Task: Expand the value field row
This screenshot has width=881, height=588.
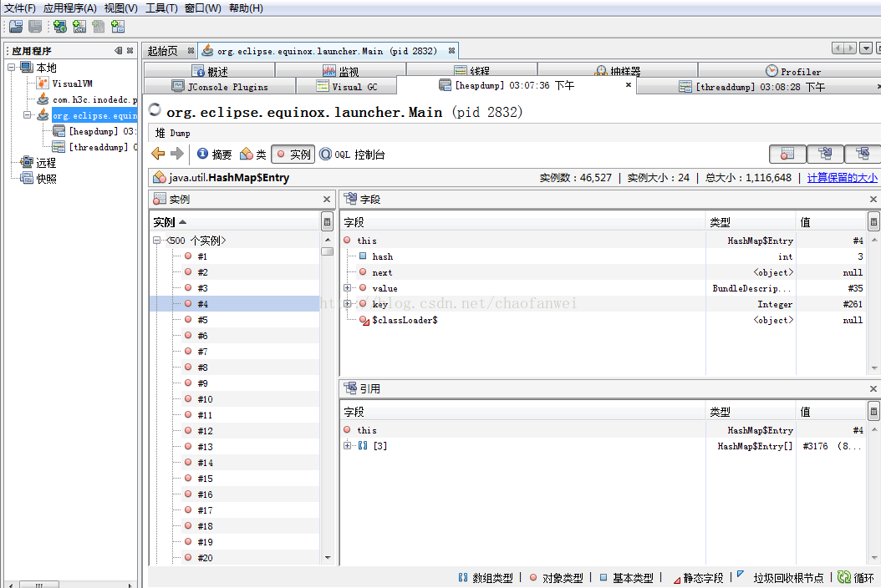Action: (347, 288)
